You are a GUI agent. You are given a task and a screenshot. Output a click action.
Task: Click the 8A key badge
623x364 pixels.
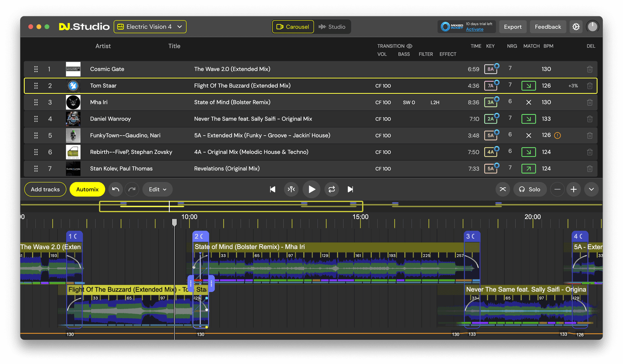[491, 69]
